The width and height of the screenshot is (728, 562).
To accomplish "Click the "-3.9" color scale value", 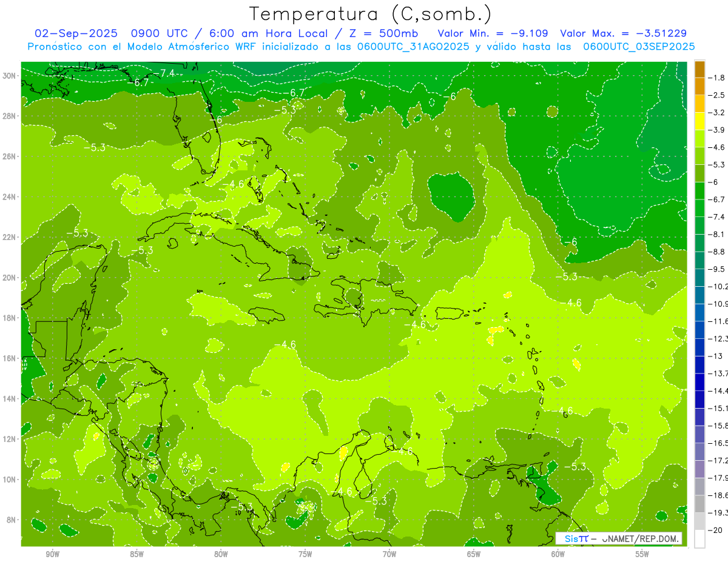I will point(716,130).
